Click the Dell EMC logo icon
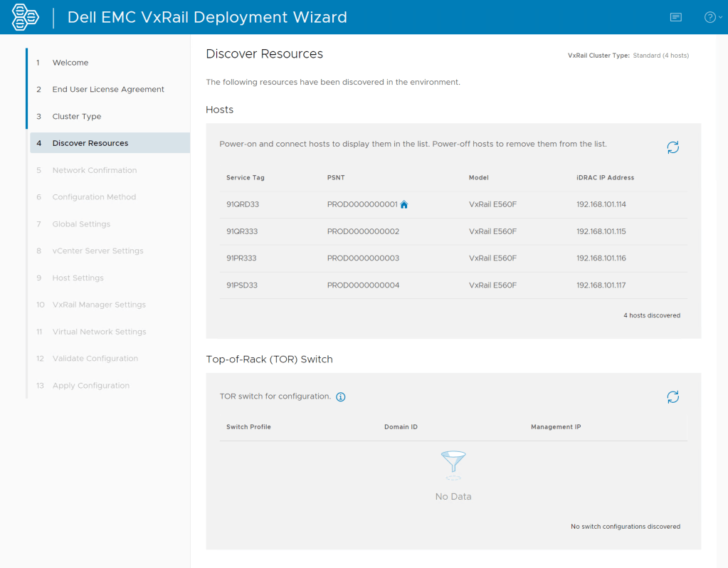Image resolution: width=728 pixels, height=568 pixels. [x=26, y=17]
